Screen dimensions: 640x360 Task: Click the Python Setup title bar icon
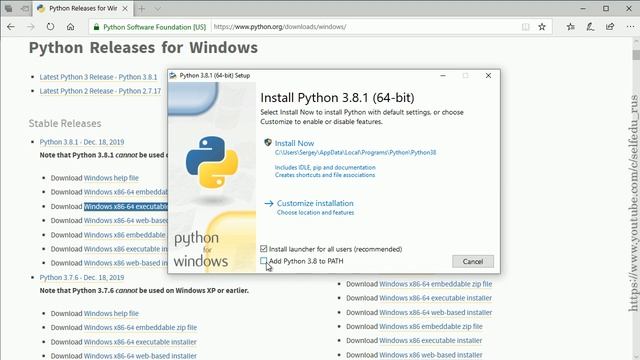tap(173, 76)
